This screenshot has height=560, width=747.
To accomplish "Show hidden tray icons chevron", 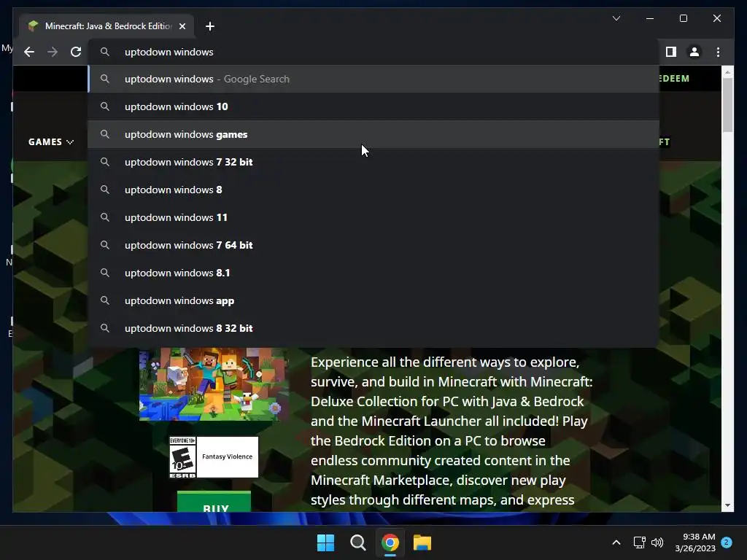I will click(x=616, y=542).
